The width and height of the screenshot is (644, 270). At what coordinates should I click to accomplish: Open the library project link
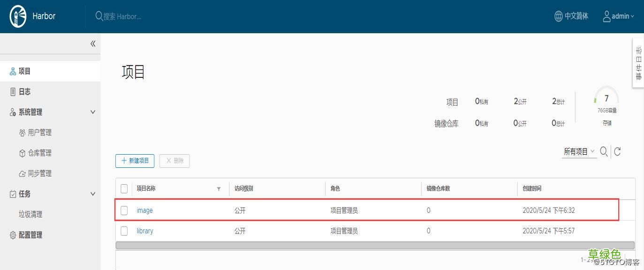point(144,231)
